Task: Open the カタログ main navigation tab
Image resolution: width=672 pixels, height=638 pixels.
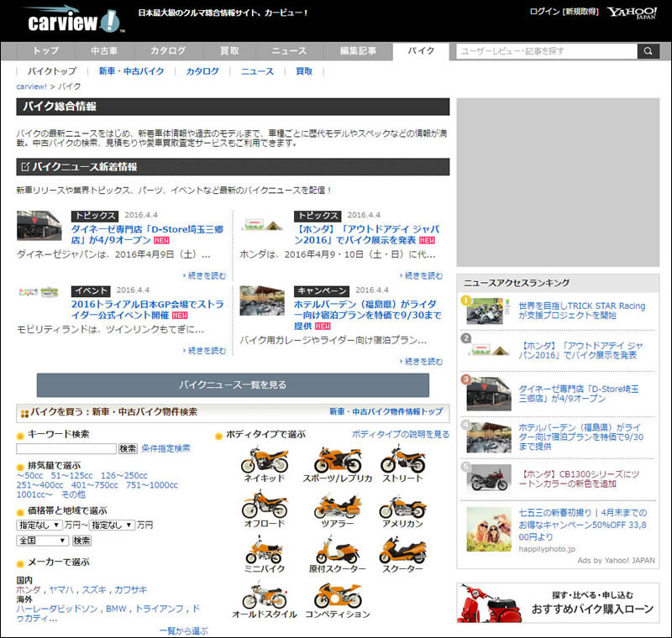Action: [167, 51]
